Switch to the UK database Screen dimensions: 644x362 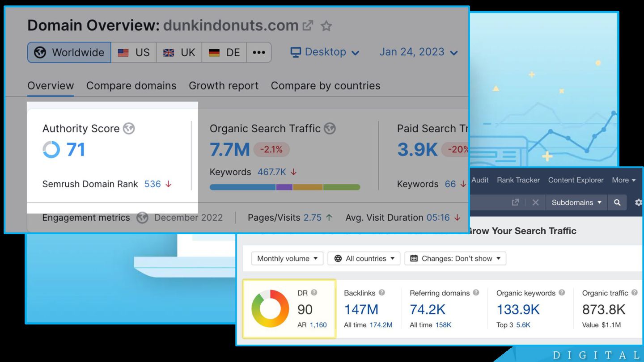point(179,52)
